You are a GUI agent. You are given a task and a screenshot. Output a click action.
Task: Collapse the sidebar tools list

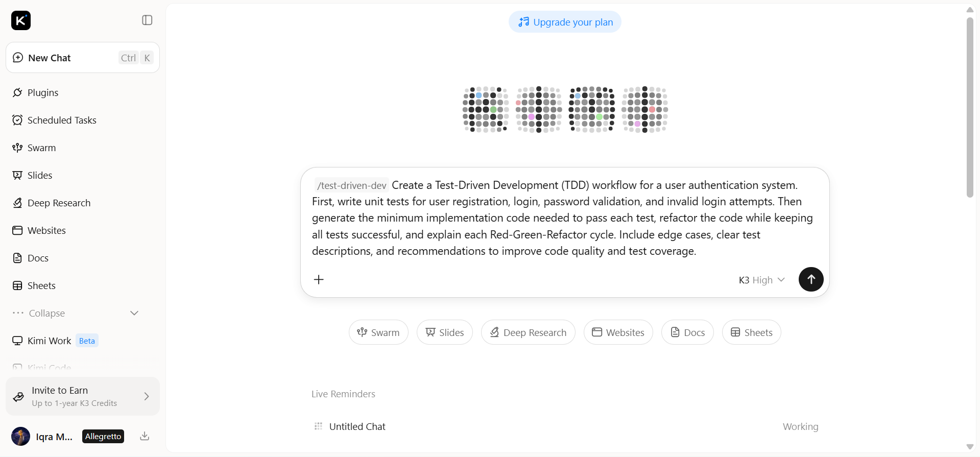click(x=77, y=313)
